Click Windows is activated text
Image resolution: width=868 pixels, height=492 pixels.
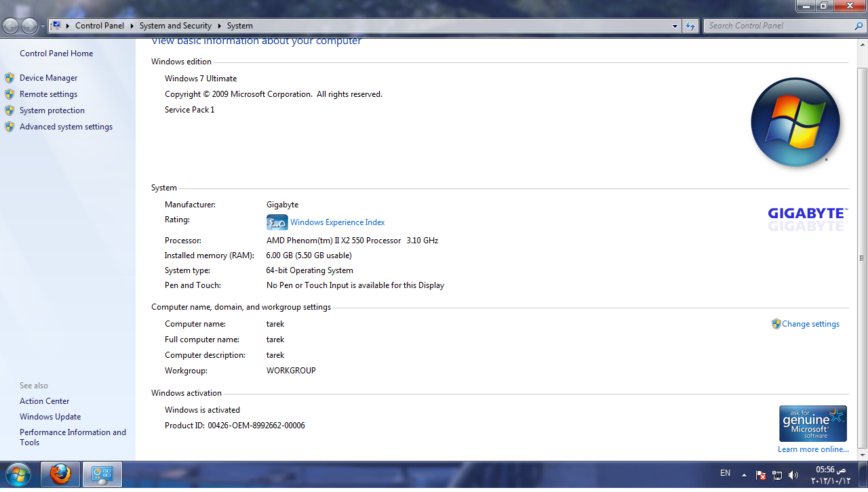tap(202, 410)
